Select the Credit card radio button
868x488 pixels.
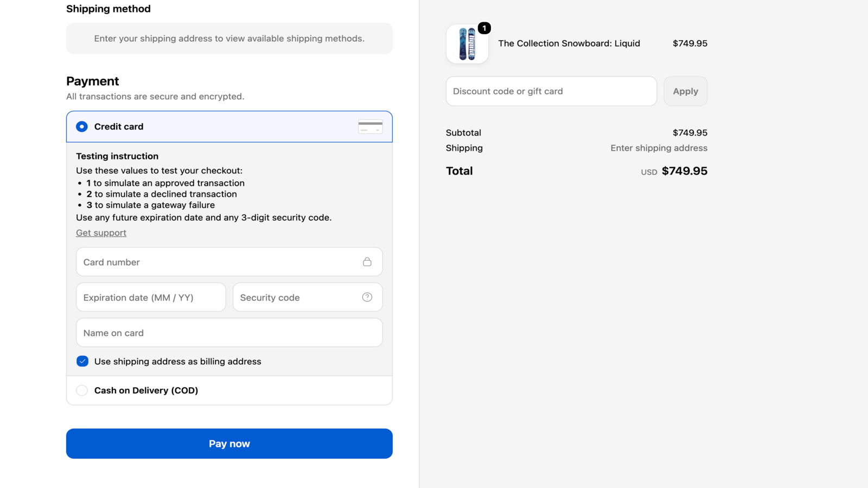point(82,126)
